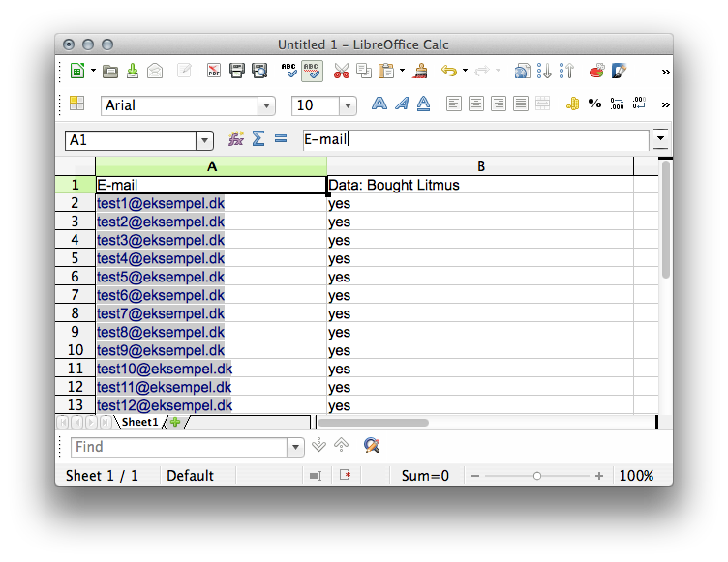Open Styles and Formatting icon
728x562 pixels.
coord(76,104)
